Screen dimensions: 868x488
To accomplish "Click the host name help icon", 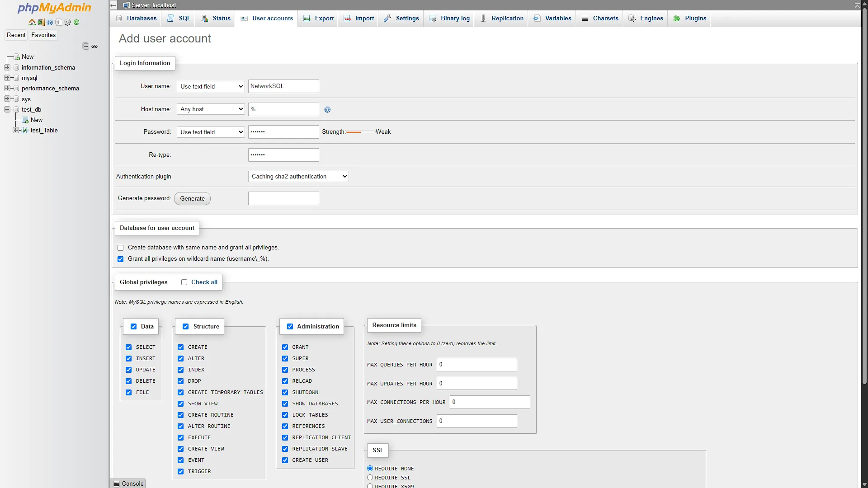I will point(327,110).
